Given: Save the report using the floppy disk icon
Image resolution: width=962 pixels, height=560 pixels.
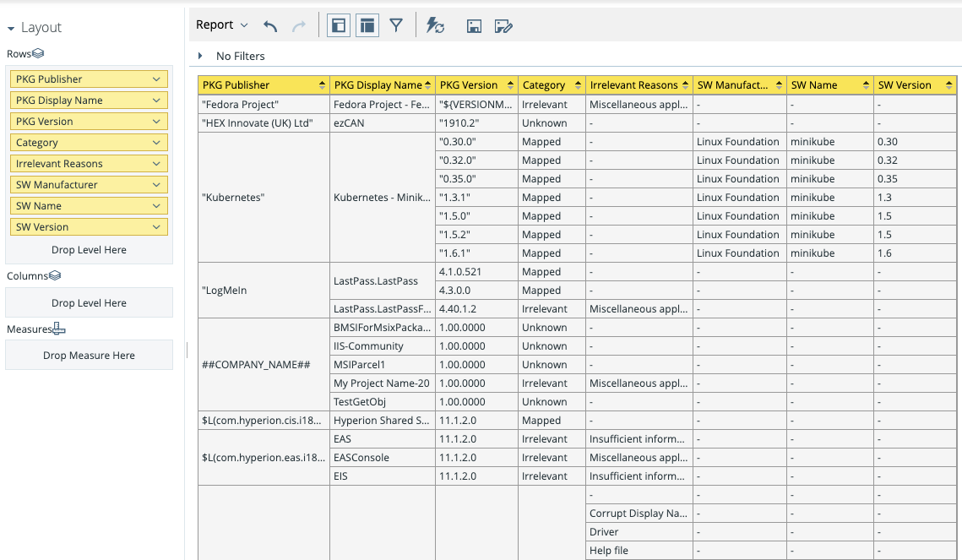Looking at the screenshot, I should (474, 25).
